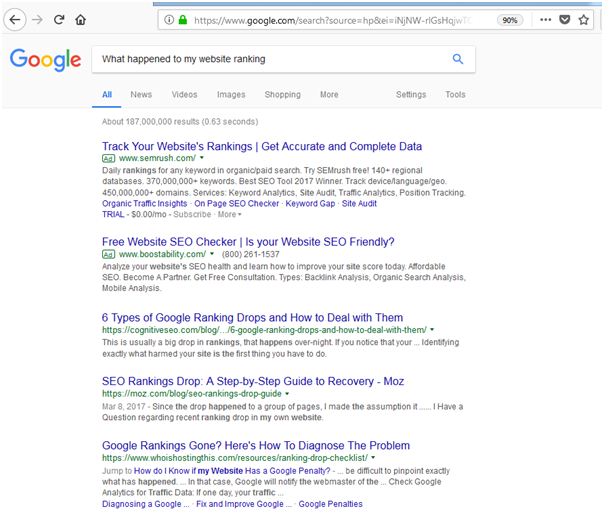This screenshot has height=517, width=604.
Task: Expand the More dropdown under SEMrush ad
Action: point(229,215)
